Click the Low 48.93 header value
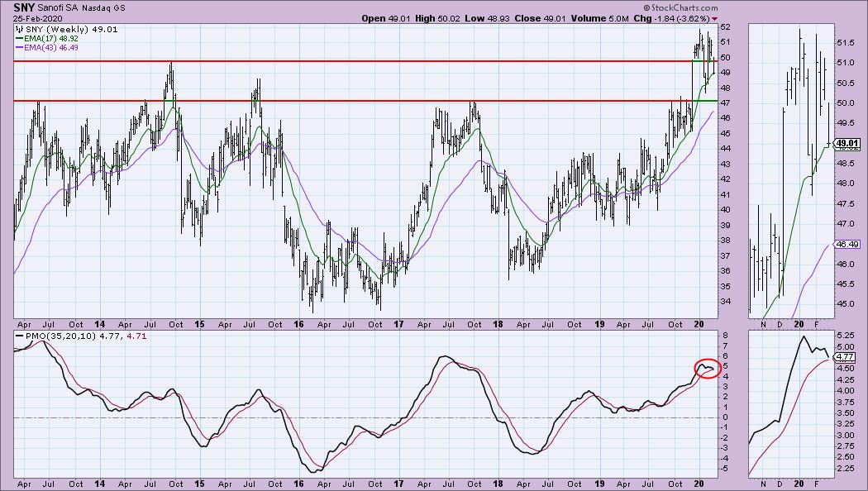Screen dimensions: 868x491 487,18
